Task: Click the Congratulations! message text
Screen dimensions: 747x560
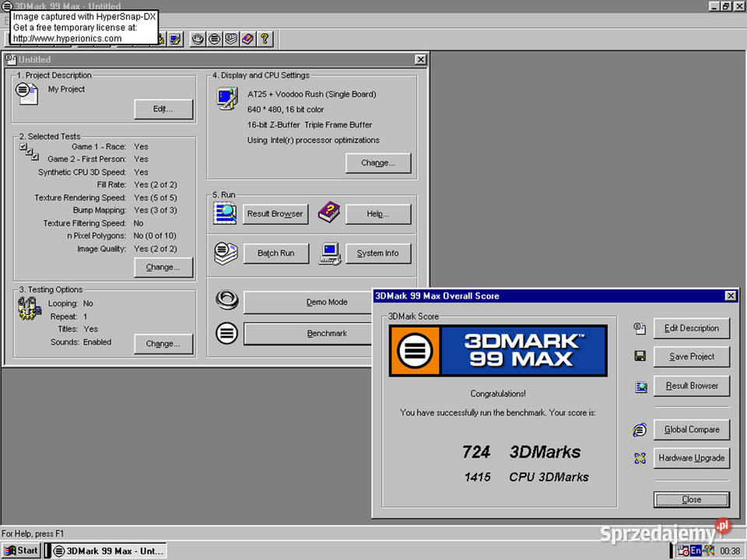Action: coord(498,394)
